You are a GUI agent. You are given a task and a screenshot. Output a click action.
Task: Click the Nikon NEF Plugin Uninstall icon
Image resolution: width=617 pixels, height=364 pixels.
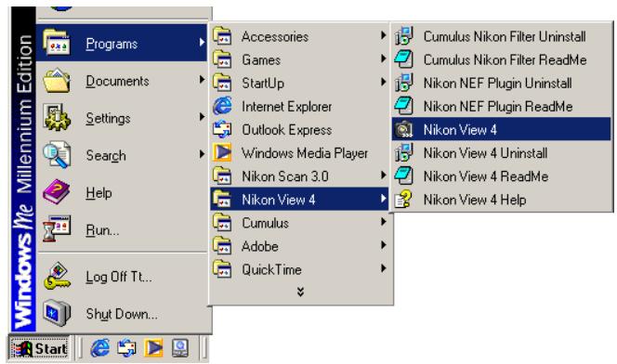403,83
